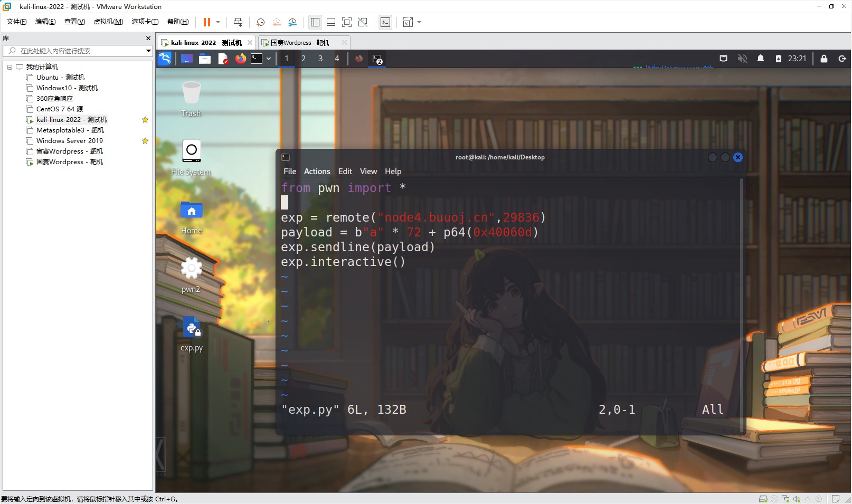Open the library search filter dropdown
This screenshot has height=504, width=852.
click(x=149, y=51)
